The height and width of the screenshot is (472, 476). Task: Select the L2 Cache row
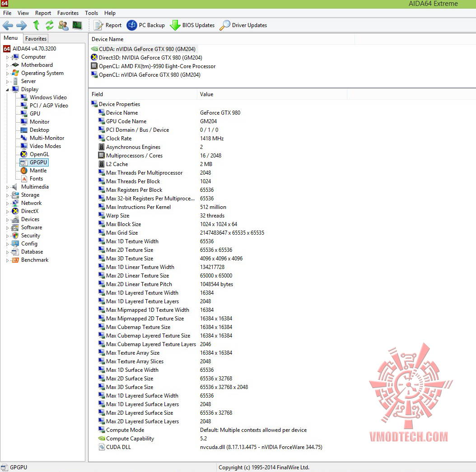[x=155, y=164]
